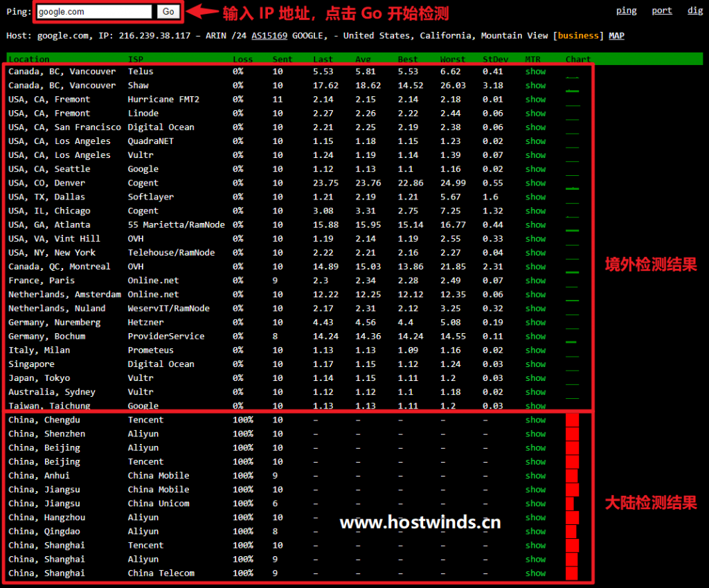Click the Avg column header
709x588 pixels.
(363, 60)
